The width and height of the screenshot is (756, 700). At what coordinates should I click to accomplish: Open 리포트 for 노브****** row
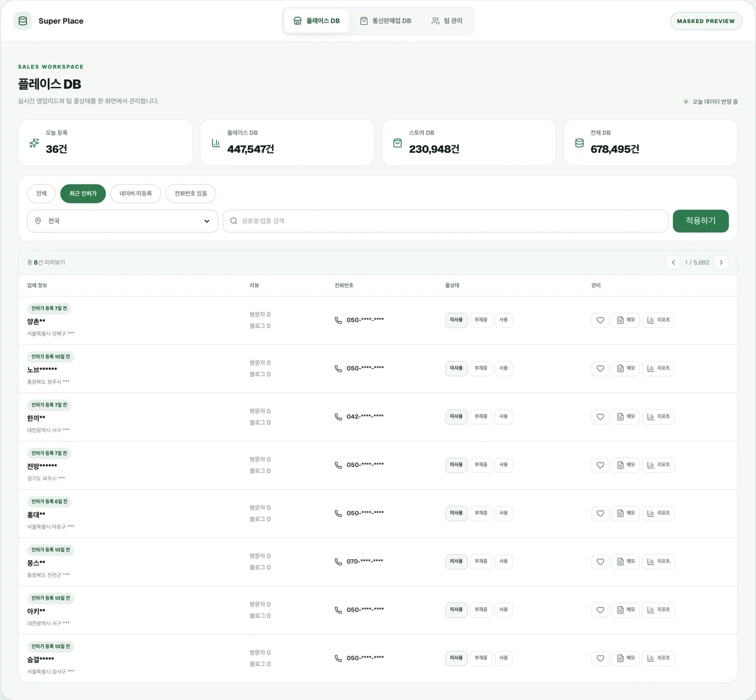(x=658, y=369)
